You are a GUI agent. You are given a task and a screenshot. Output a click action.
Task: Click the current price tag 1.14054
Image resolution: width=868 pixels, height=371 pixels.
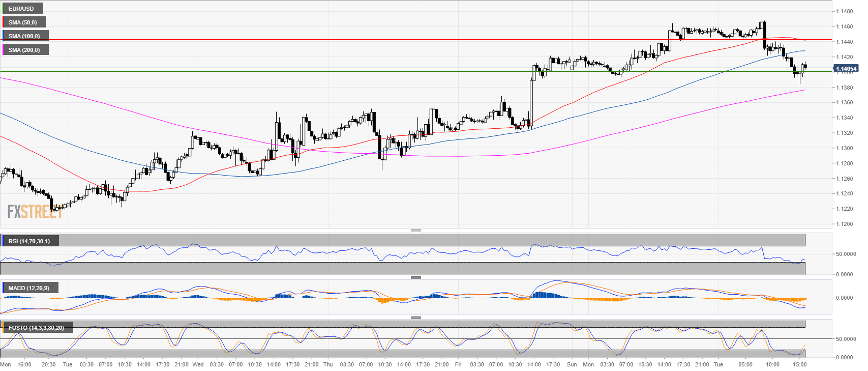click(x=846, y=69)
